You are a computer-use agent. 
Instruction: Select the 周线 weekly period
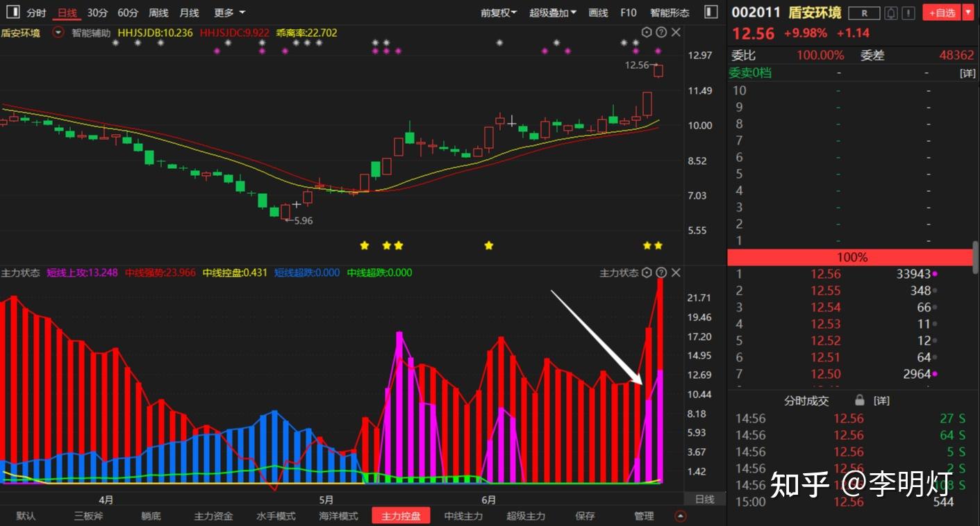158,13
